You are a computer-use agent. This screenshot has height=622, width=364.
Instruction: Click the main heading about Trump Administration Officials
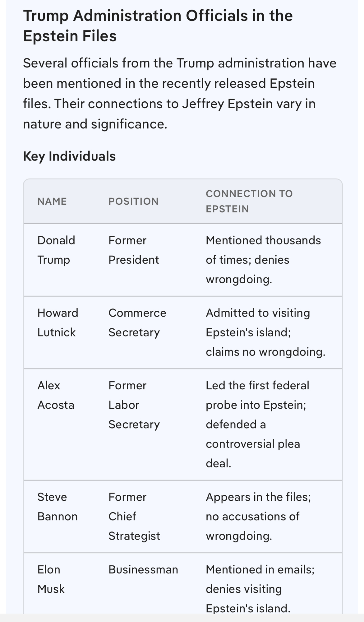point(158,26)
